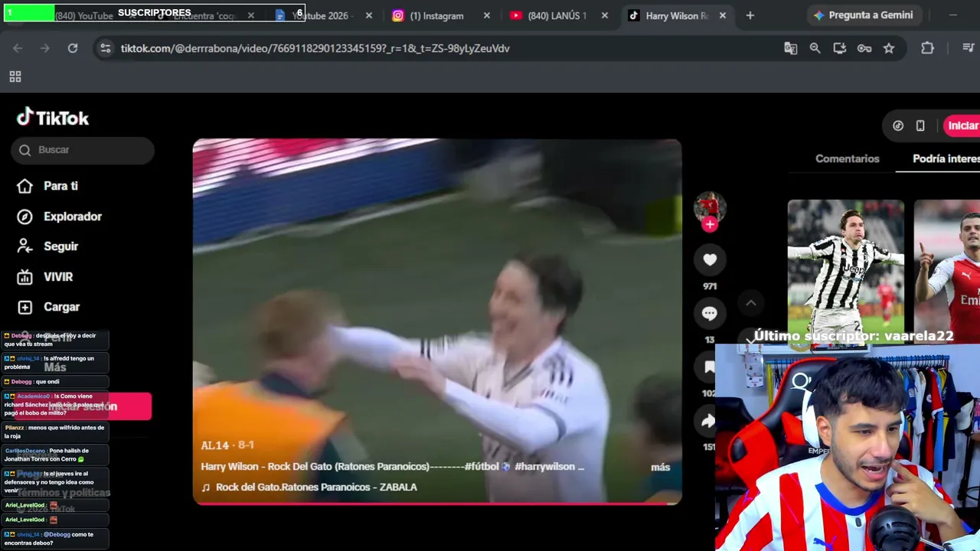Focus the Buscar search field
This screenshot has width=980, height=551.
click(x=83, y=150)
